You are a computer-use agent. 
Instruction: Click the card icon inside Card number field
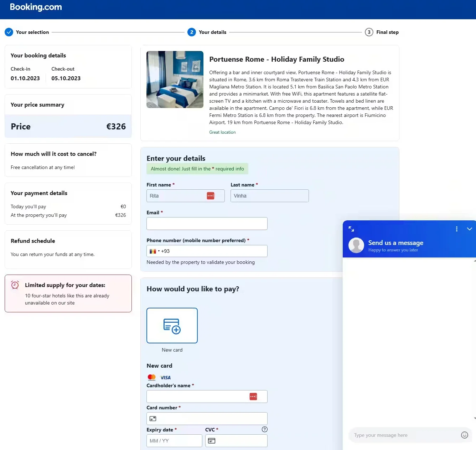153,418
